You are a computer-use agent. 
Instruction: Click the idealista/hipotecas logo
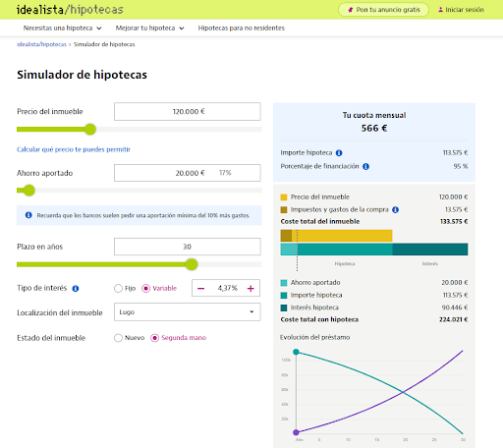tap(70, 10)
